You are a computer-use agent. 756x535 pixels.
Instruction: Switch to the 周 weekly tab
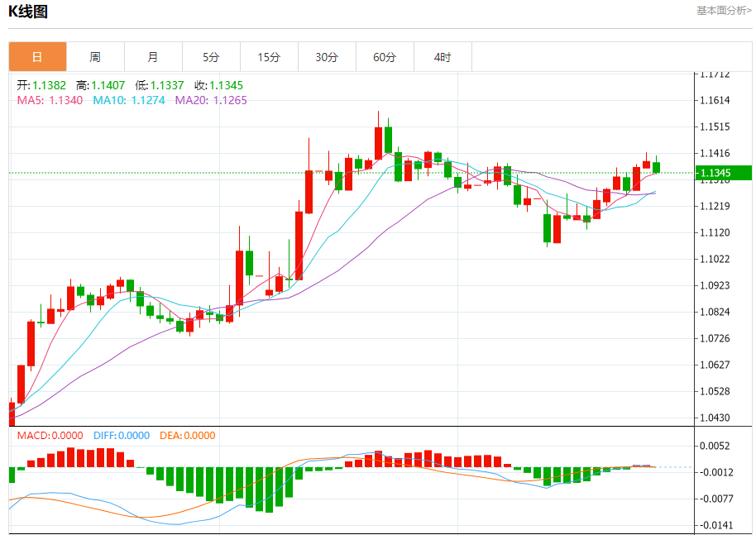coord(95,57)
